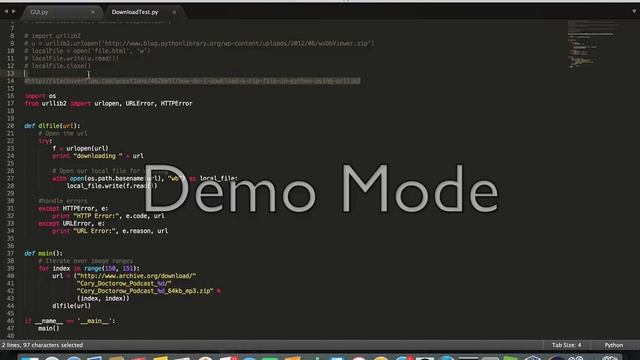Click the "http://www.archive.org/download/" string
Screen dimensions: 640x360
tap(136, 276)
